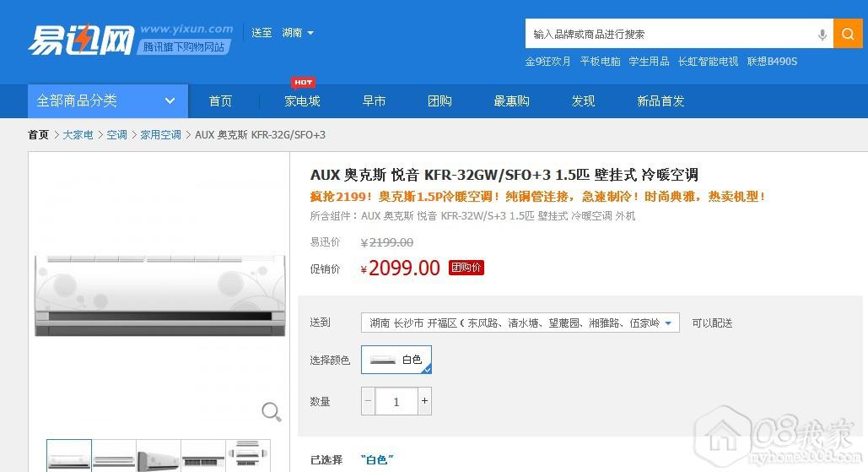Click the 平板电脑 hot search link

pos(600,62)
